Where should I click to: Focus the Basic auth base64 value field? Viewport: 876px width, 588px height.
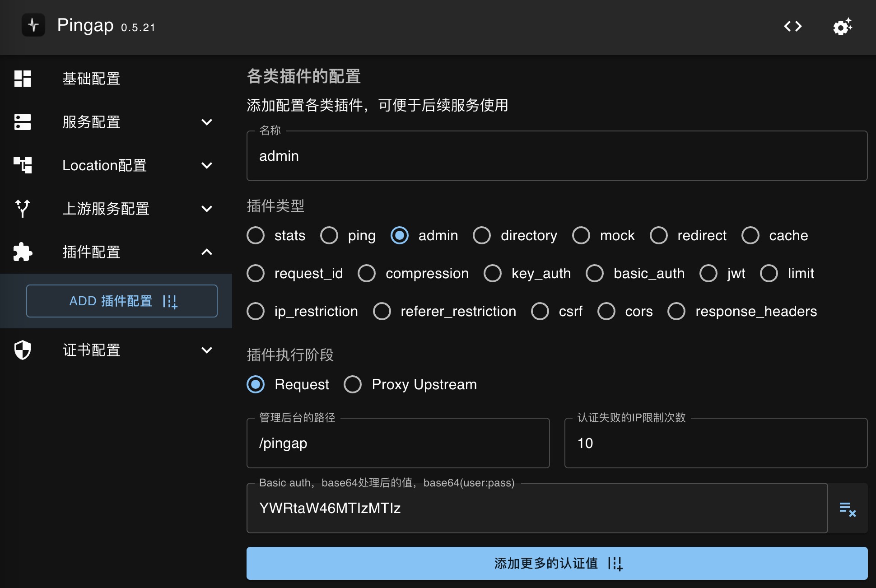[x=537, y=508]
